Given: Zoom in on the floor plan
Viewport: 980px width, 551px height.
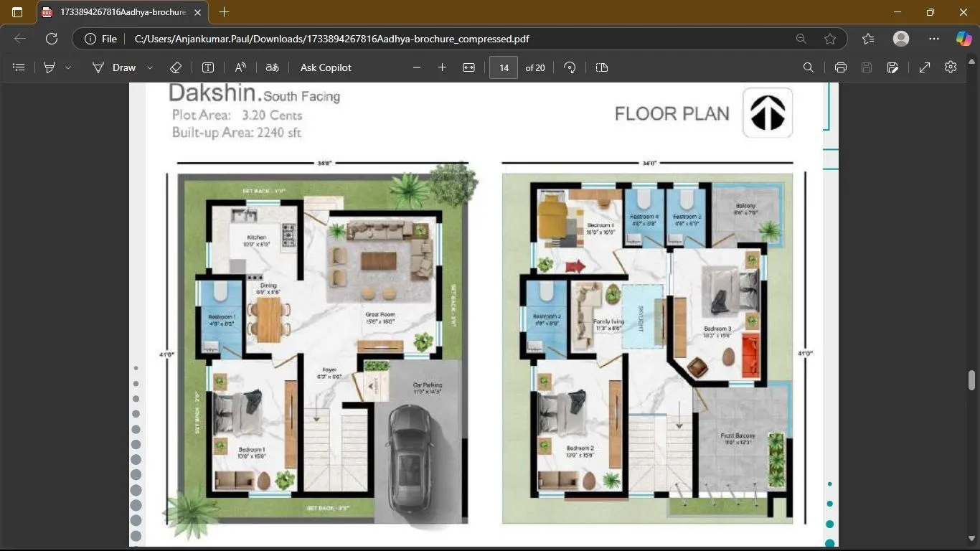Looking at the screenshot, I should click(x=443, y=67).
